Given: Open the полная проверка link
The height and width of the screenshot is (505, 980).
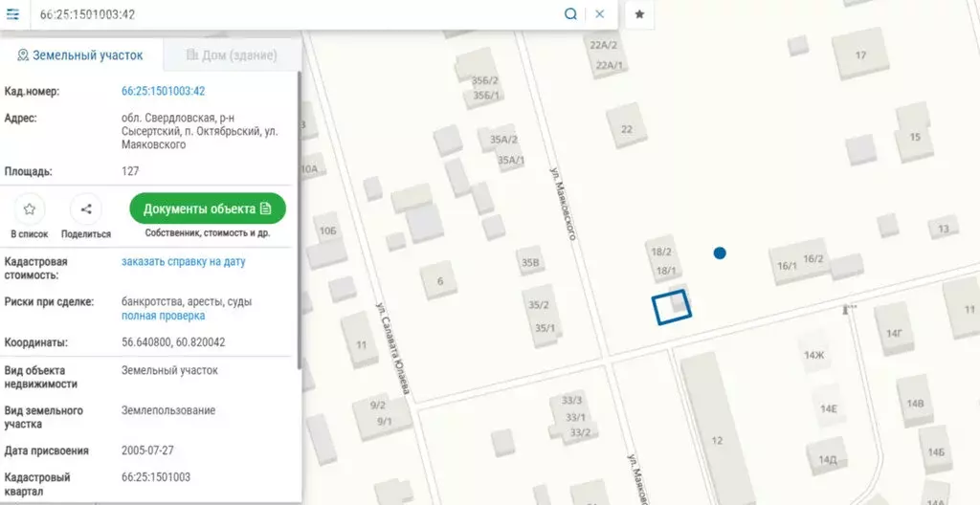Looking at the screenshot, I should click(163, 316).
